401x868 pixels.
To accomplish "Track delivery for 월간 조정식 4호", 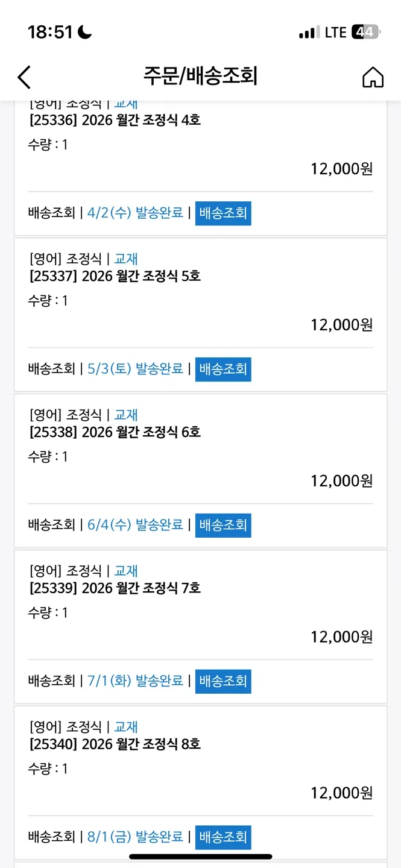I will (x=223, y=213).
